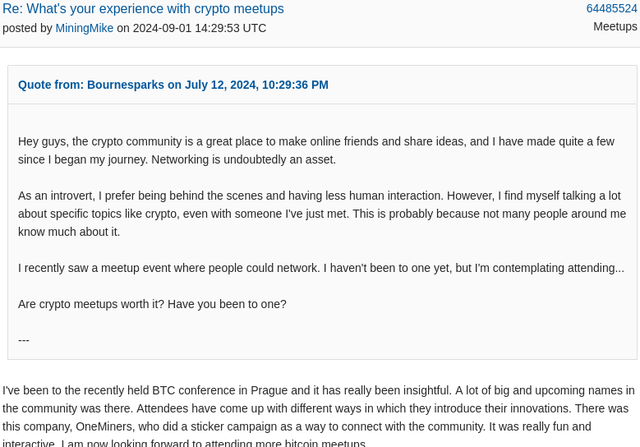
Task: Click the 'I recently saw a meetup event' line
Action: point(321,268)
